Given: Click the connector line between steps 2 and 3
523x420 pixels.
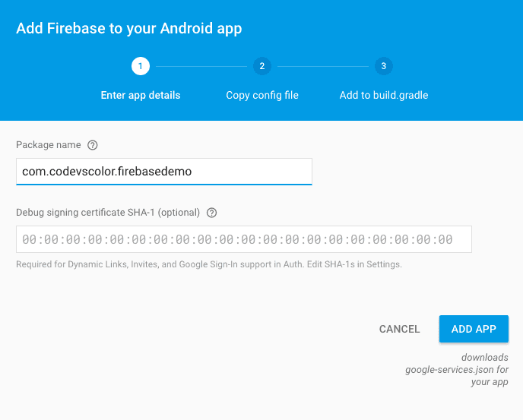Looking at the screenshot, I should click(x=322, y=66).
